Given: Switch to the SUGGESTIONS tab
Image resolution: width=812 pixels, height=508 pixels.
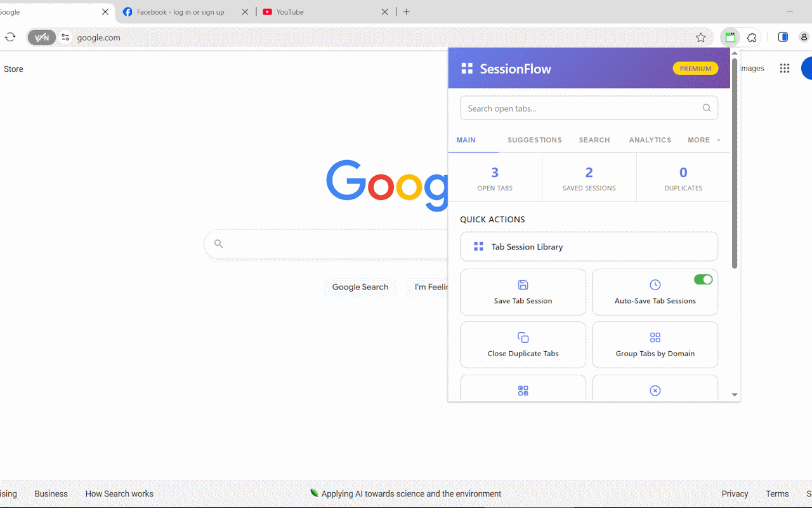Looking at the screenshot, I should pos(534,140).
